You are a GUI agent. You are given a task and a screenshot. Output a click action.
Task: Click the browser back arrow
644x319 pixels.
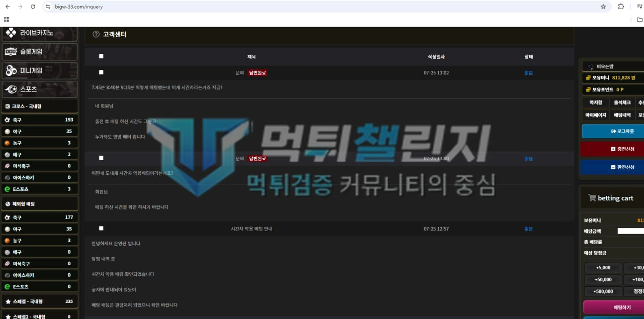8,7
